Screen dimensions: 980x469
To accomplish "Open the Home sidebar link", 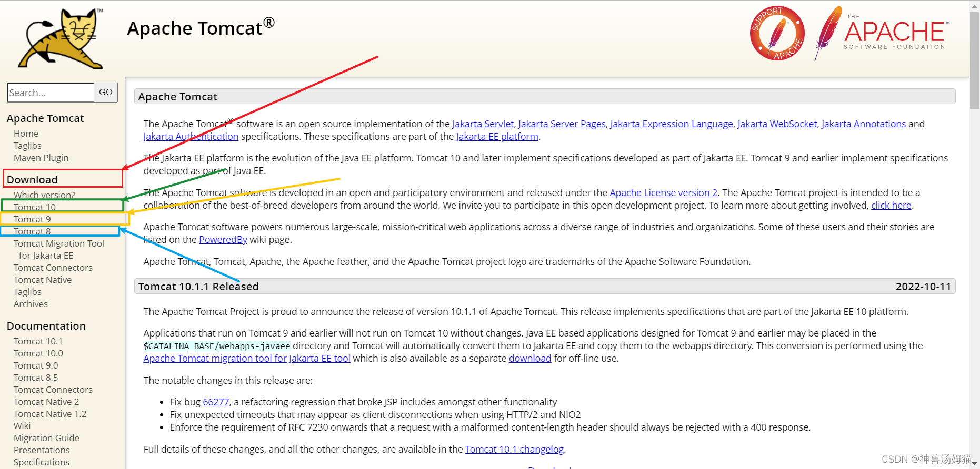I will (x=26, y=134).
